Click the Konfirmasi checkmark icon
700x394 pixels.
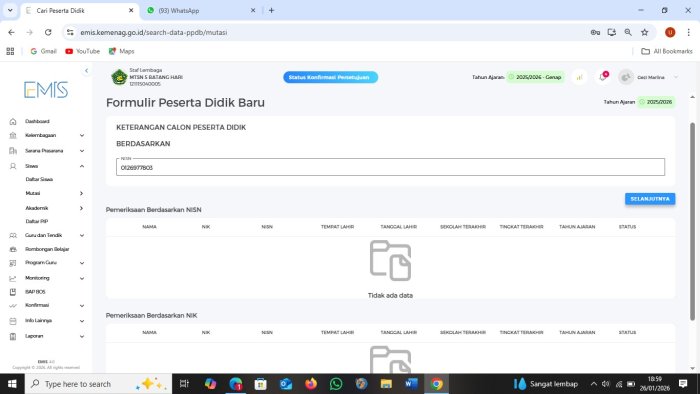pyautogui.click(x=13, y=306)
